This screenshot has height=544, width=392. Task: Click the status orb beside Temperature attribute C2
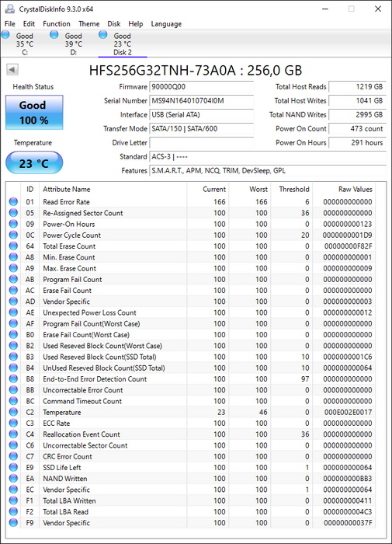13,412
